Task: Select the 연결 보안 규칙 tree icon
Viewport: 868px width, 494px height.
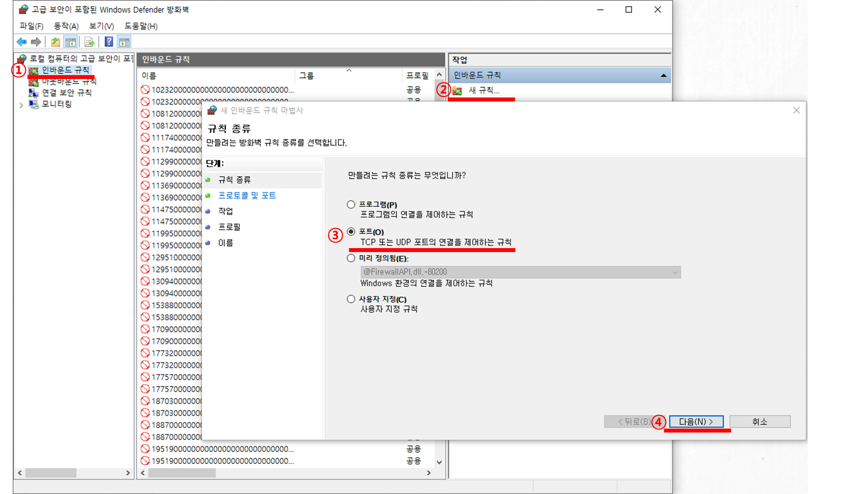Action: point(33,93)
